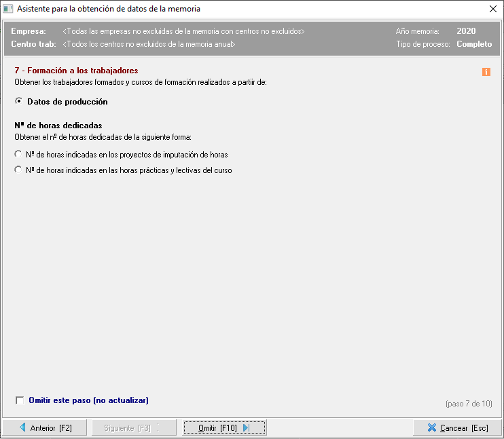Choose hours from proyectos de imputación de horas

click(18, 155)
